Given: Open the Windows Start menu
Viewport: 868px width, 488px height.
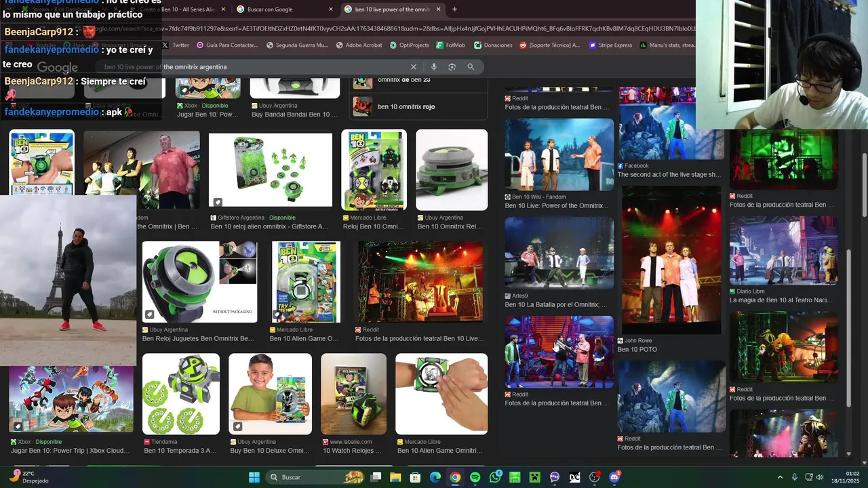Looking at the screenshot, I should point(254,477).
